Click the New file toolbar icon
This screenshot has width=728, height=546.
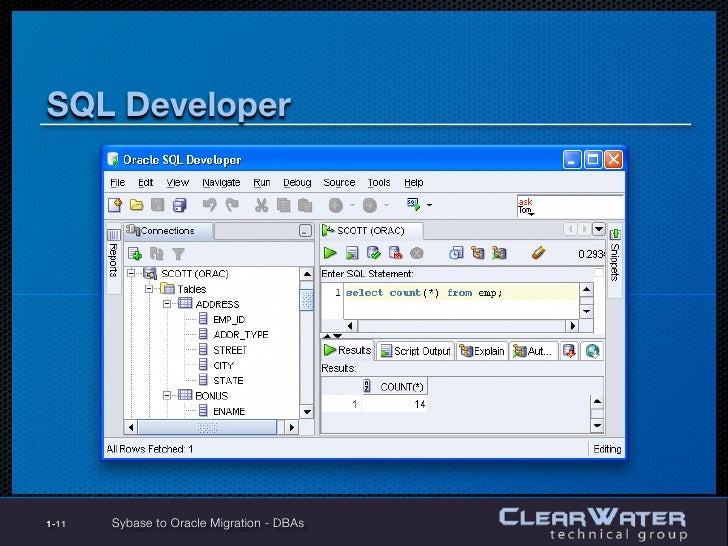point(115,205)
